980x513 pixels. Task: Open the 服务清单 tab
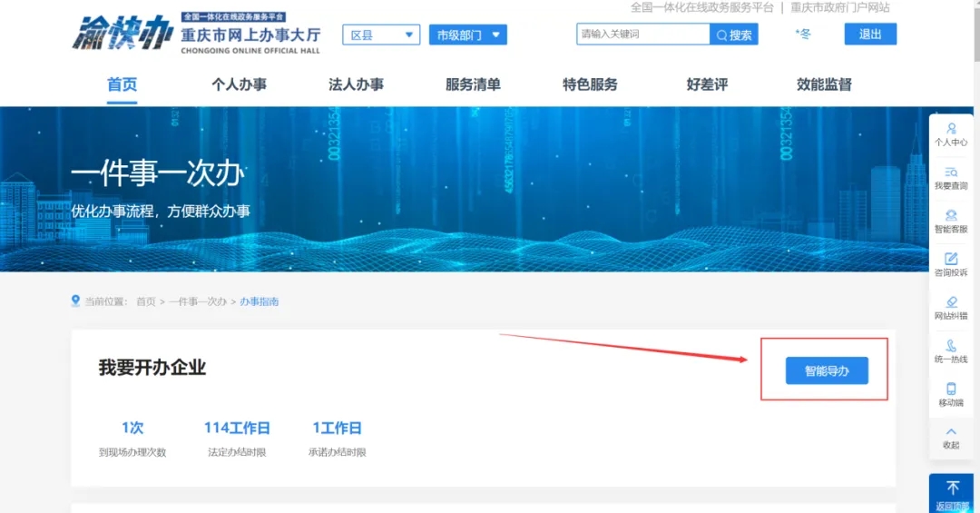point(473,84)
